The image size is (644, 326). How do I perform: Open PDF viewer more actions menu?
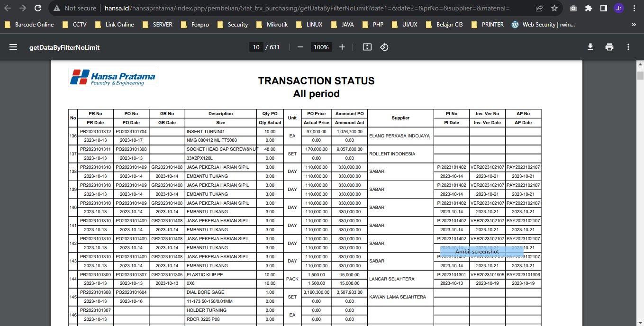(628, 47)
